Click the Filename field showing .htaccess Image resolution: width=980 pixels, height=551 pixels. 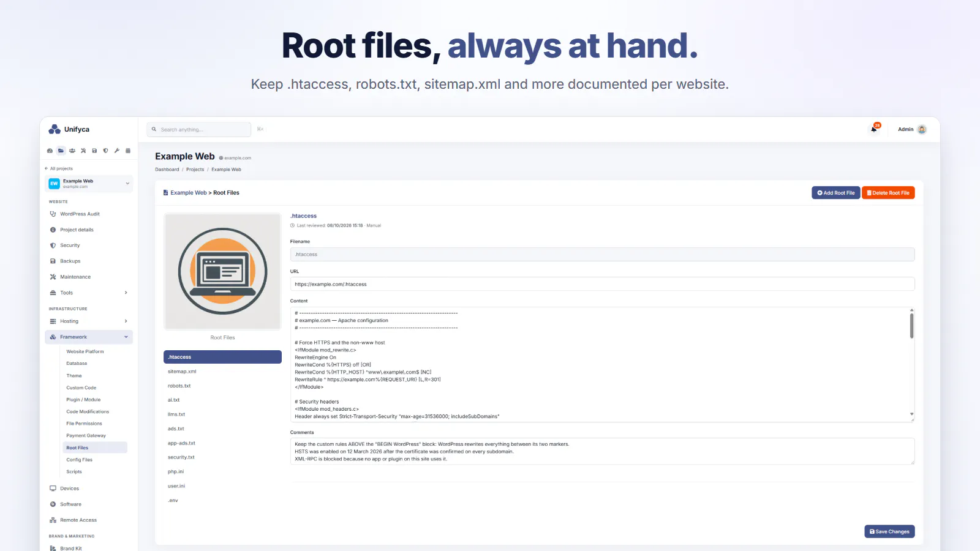tap(602, 255)
